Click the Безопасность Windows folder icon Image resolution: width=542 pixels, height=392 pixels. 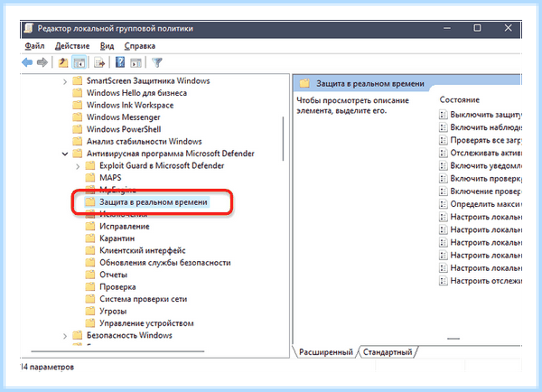pyautogui.click(x=78, y=335)
